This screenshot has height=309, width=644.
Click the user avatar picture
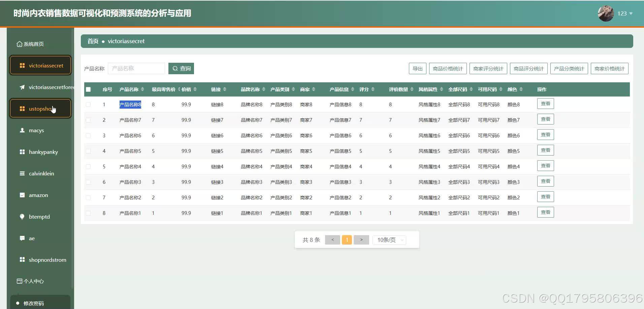(606, 13)
